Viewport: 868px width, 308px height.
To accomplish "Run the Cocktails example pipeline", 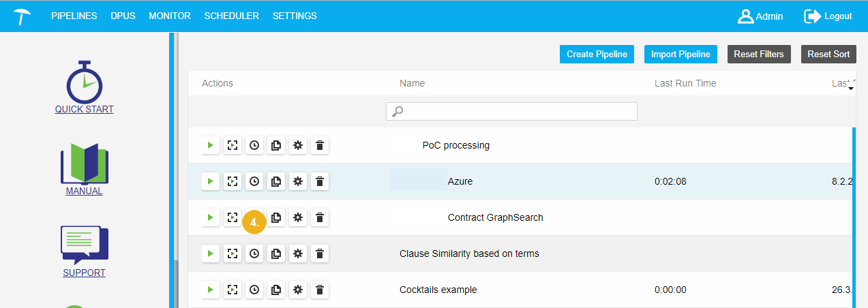I will pyautogui.click(x=211, y=290).
